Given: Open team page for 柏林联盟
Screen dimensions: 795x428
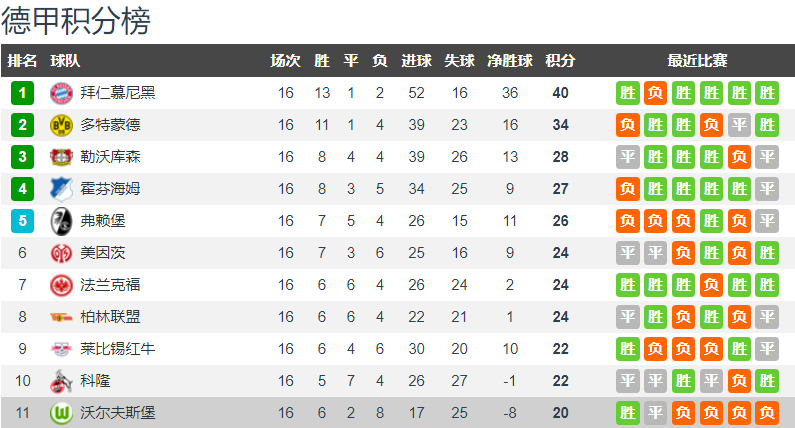Looking at the screenshot, I should pyautogui.click(x=110, y=317).
